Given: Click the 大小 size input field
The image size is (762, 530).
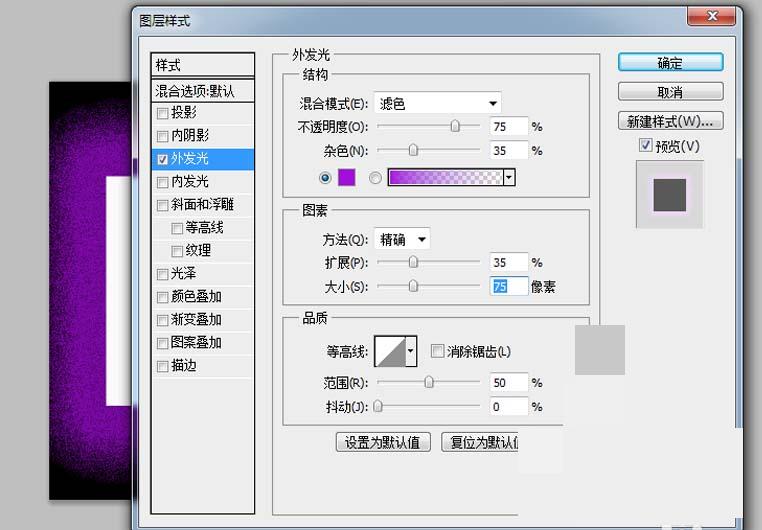Looking at the screenshot, I should click(508, 286).
